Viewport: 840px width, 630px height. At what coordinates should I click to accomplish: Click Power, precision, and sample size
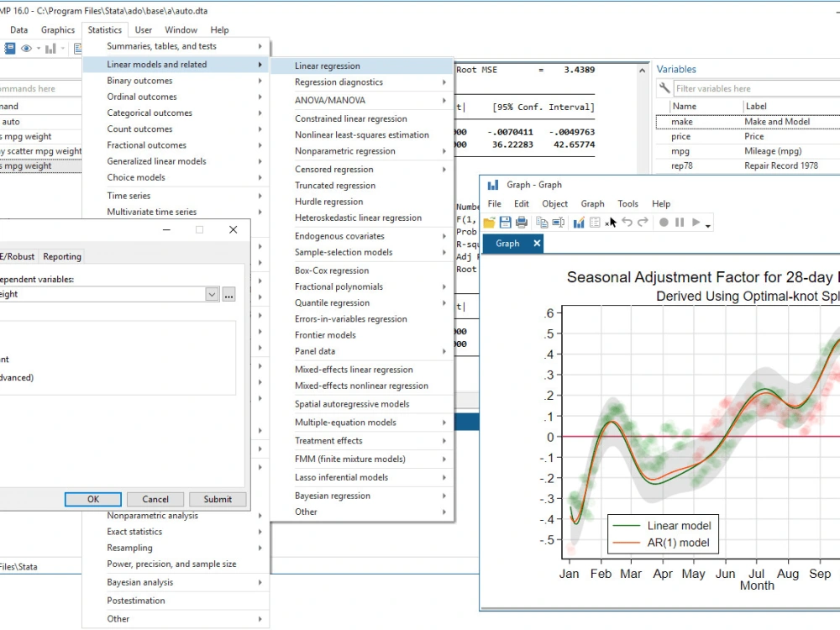tap(176, 564)
